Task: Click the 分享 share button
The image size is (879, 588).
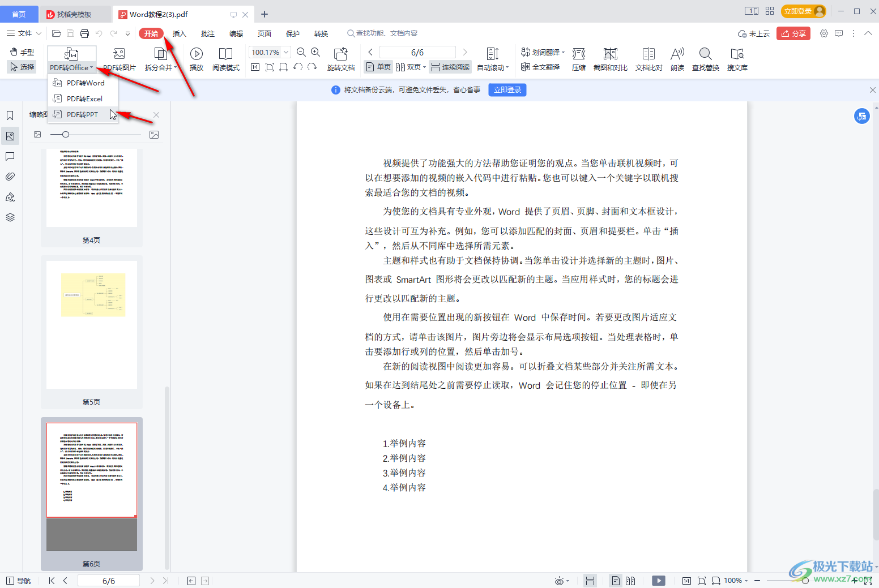Action: pos(793,33)
